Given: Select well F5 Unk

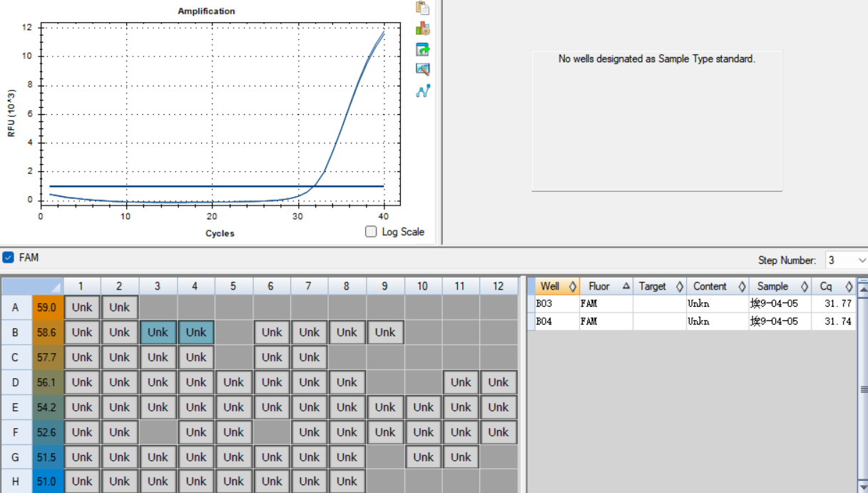Looking at the screenshot, I should pos(233,432).
